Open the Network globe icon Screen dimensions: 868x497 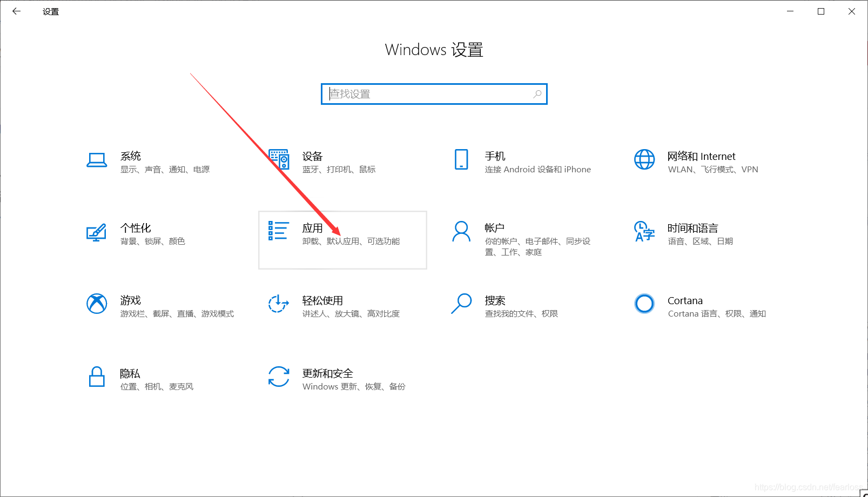644,159
